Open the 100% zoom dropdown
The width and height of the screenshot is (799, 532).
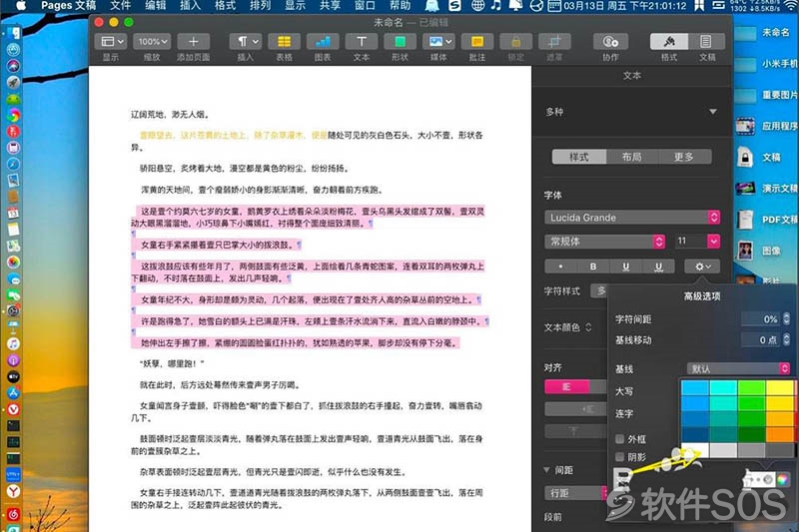coord(152,41)
